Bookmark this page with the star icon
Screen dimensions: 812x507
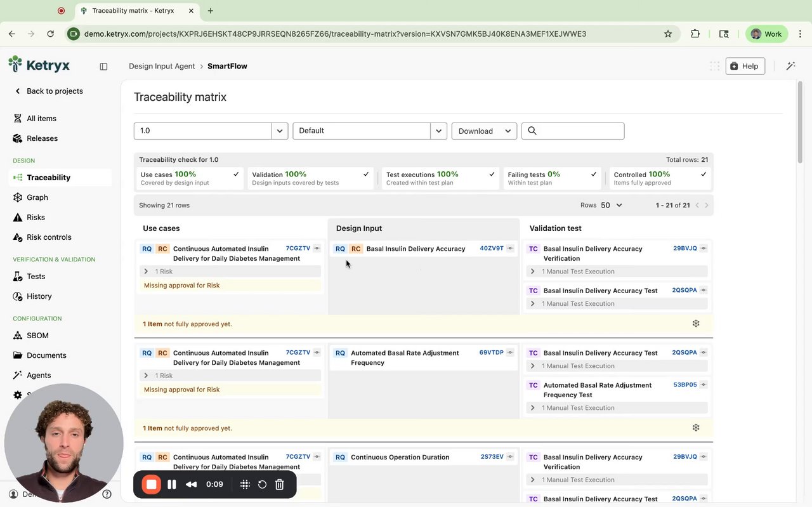[668, 34]
